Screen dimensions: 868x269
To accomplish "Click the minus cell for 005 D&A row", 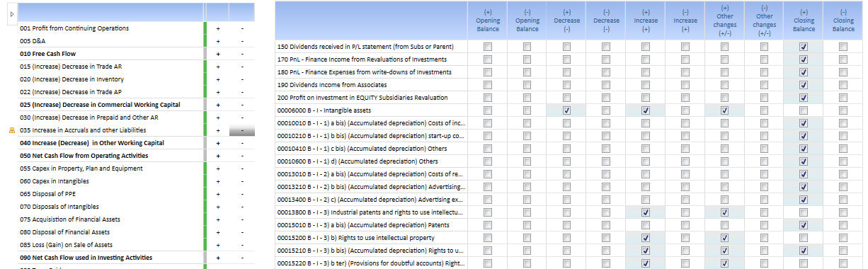I will click(242, 41).
